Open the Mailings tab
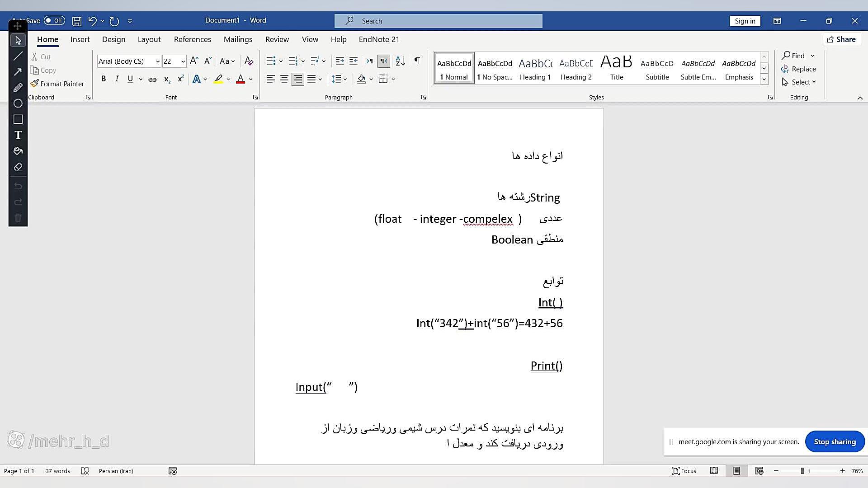 pos(238,39)
